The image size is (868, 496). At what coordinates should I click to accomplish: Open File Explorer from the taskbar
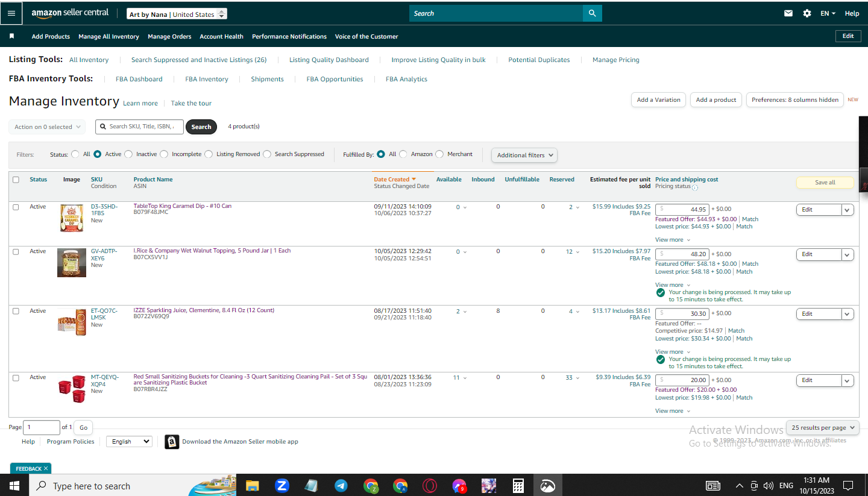[252, 486]
